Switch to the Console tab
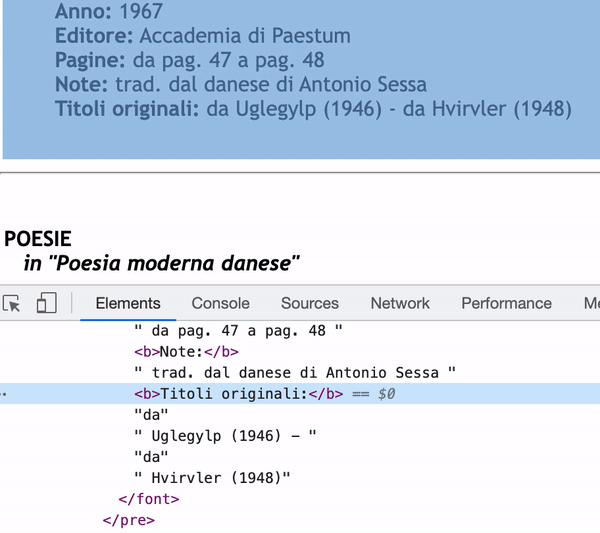Viewport: 600px width, 533px height. click(x=220, y=303)
